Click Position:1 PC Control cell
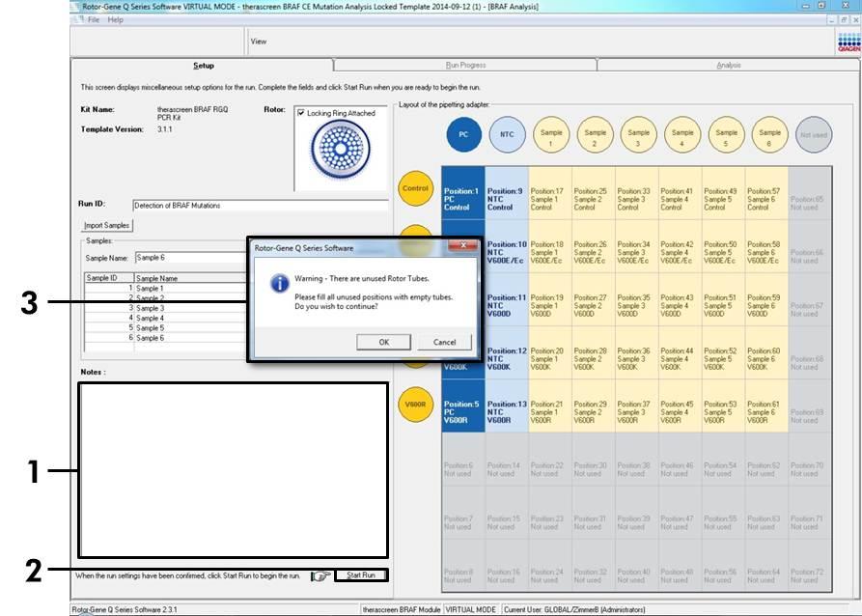The height and width of the screenshot is (616, 862). click(463, 193)
